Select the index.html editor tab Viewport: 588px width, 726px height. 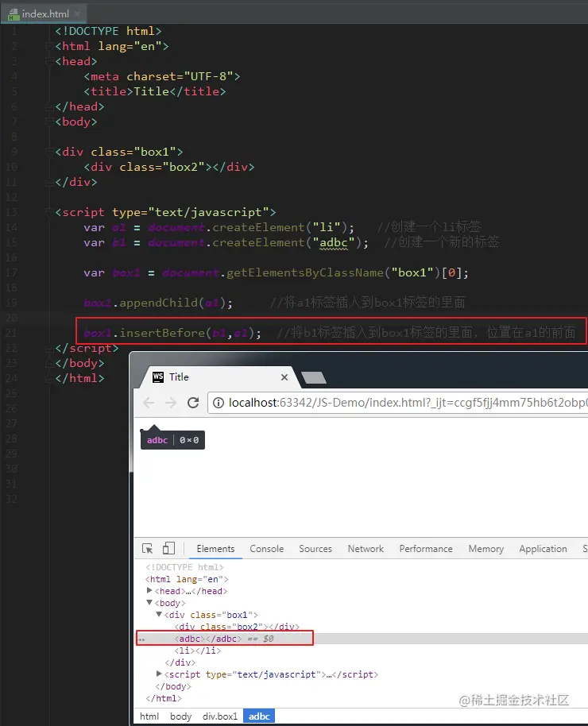pos(45,14)
